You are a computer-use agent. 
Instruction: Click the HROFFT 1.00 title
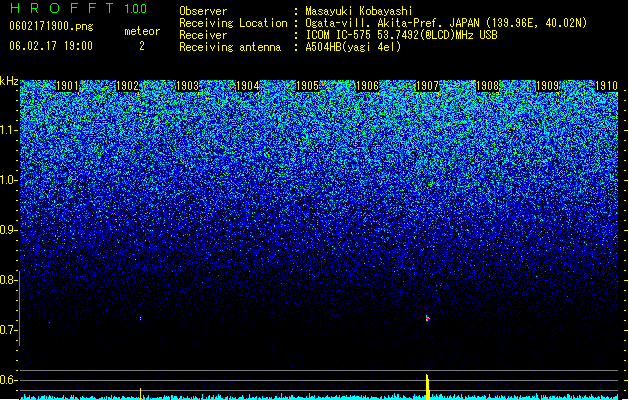pyautogui.click(x=78, y=8)
